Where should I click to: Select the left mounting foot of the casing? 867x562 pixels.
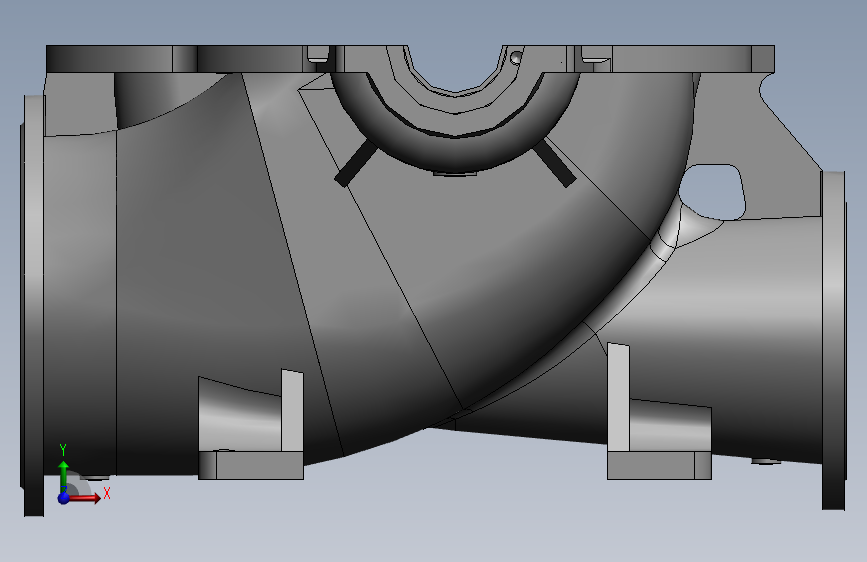click(x=250, y=465)
